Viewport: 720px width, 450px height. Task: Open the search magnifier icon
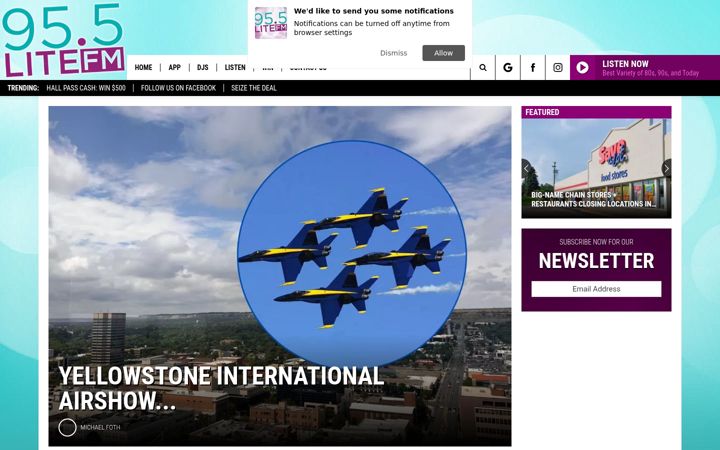[483, 68]
